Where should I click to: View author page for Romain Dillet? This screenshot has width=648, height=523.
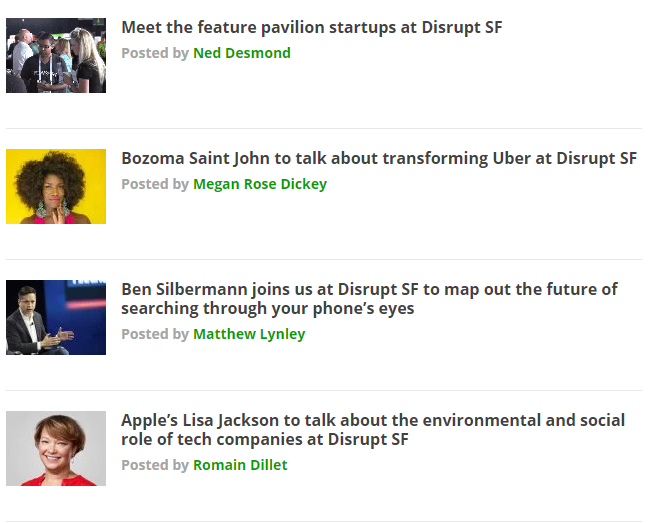240,465
